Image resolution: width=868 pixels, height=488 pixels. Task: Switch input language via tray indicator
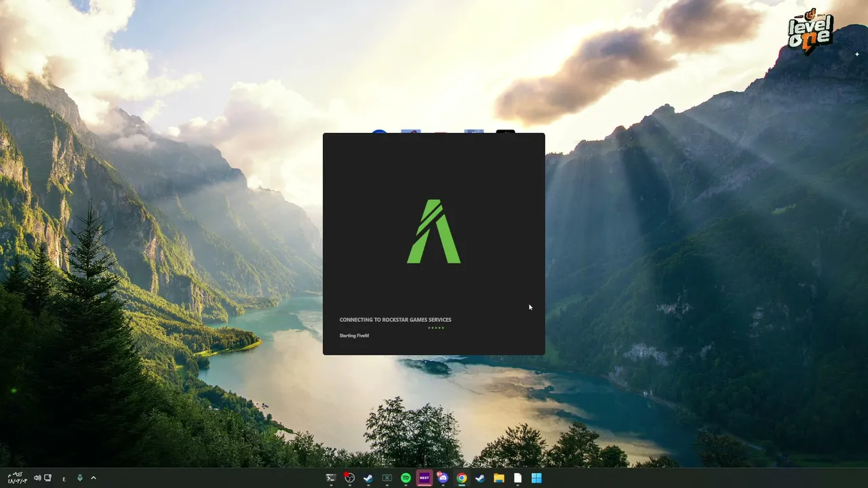click(x=64, y=479)
